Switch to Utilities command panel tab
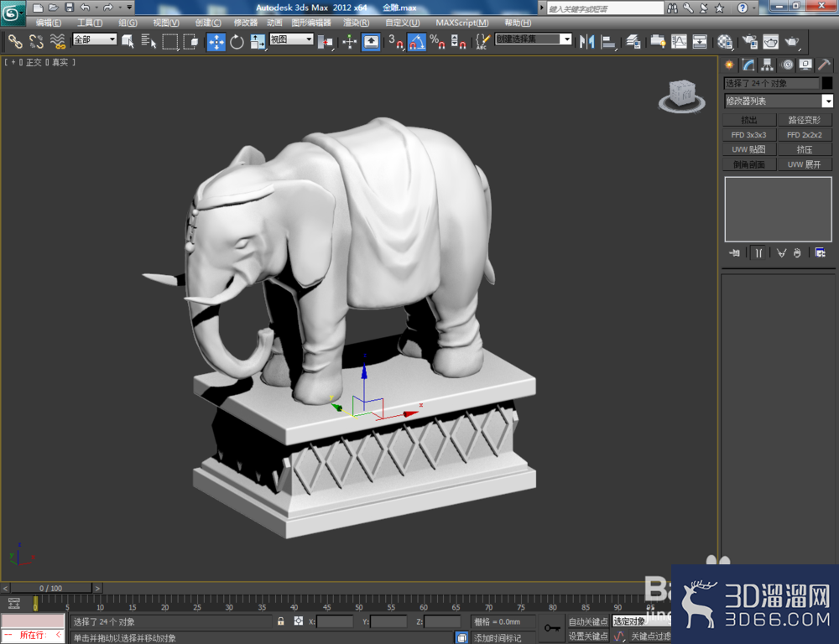839x644 pixels. pos(824,65)
